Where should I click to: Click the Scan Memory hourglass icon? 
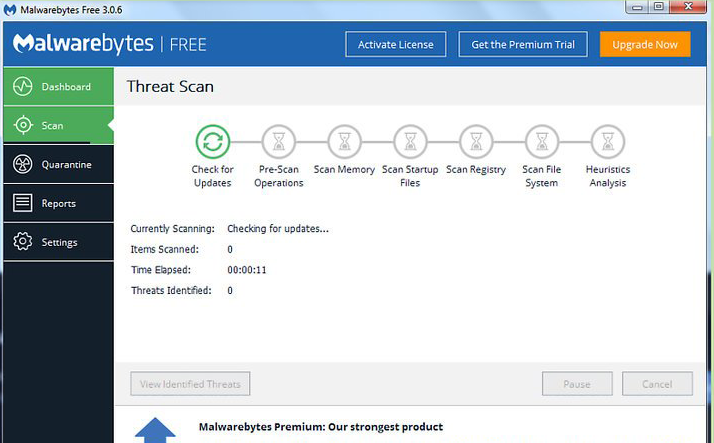pos(345,142)
